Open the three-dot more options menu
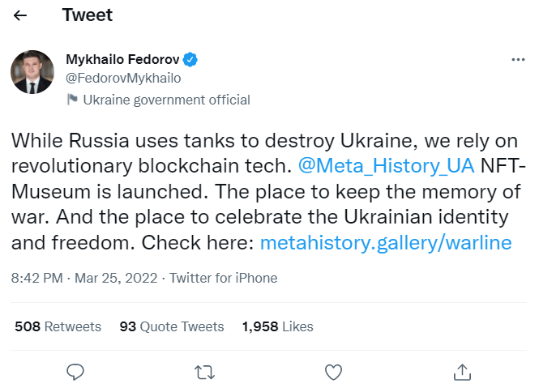The width and height of the screenshot is (539, 392). coord(519,60)
